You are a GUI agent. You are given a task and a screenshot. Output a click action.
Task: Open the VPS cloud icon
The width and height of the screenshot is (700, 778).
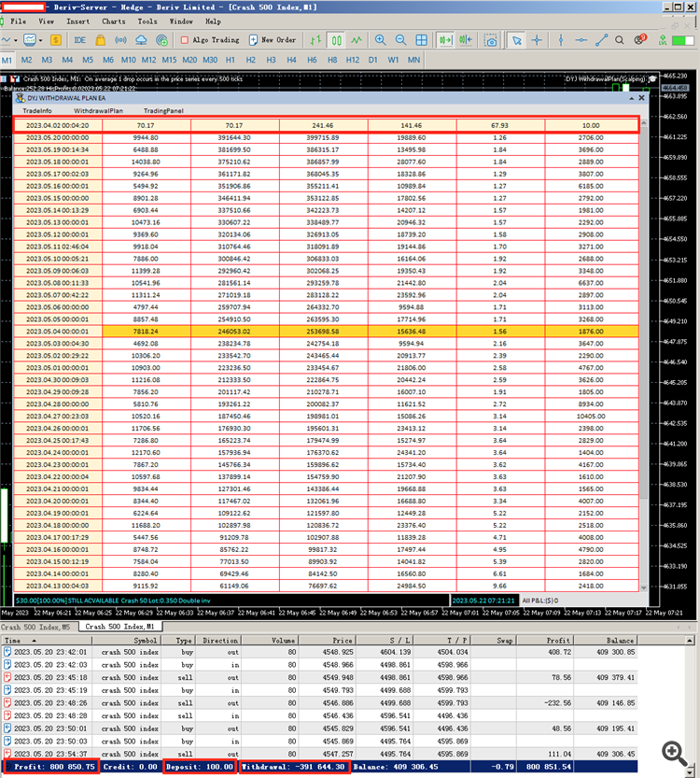point(141,40)
